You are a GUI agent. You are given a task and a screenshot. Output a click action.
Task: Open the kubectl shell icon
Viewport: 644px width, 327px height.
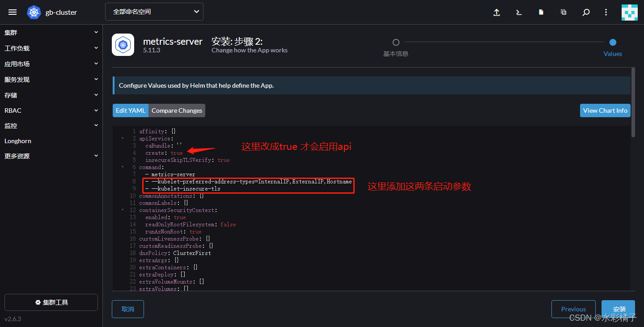point(519,13)
